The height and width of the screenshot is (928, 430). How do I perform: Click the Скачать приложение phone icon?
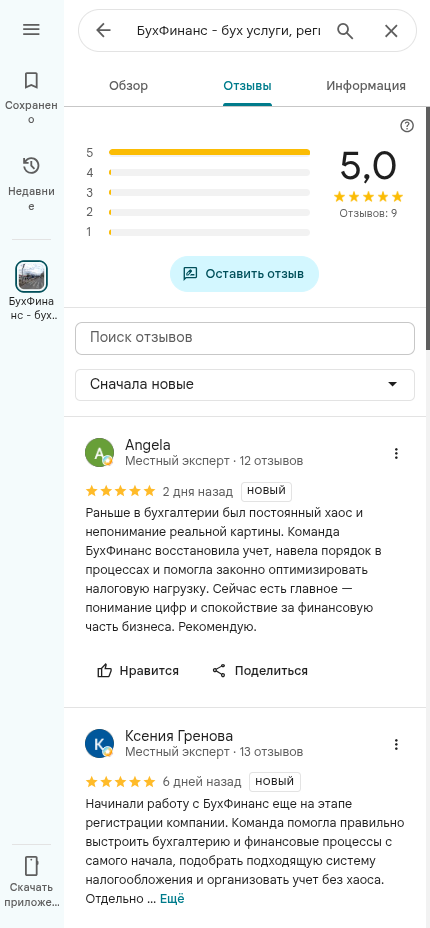click(31, 866)
